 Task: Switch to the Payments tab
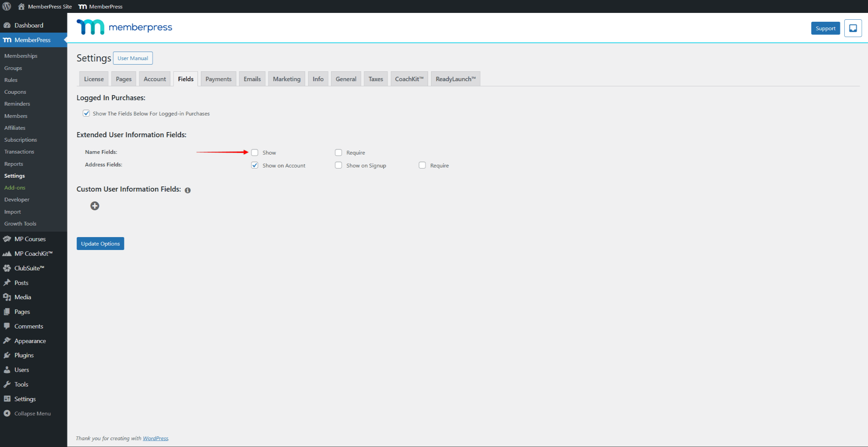[218, 78]
